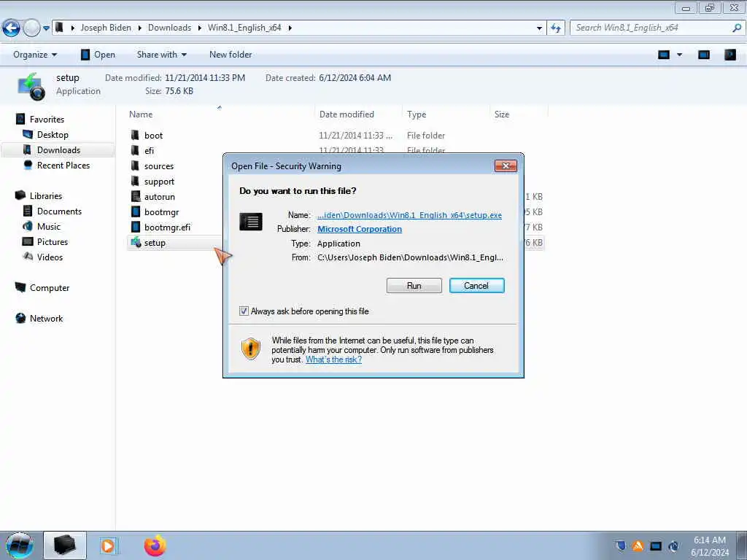Select Desktop in navigation pane

coord(53,135)
